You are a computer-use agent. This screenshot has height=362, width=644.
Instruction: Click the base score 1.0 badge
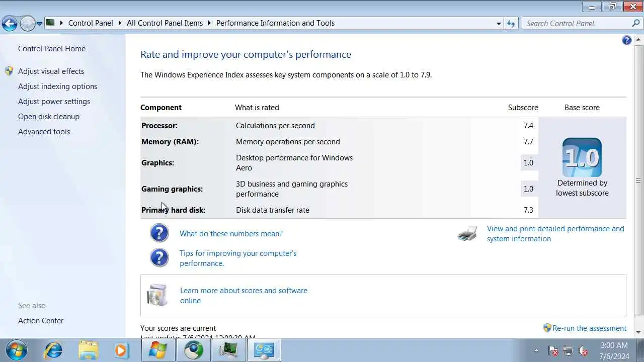click(582, 157)
